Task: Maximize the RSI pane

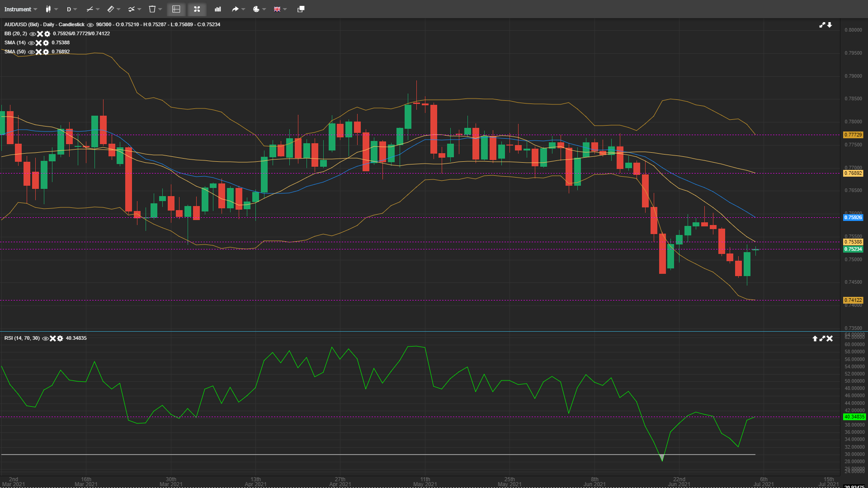Action: click(x=822, y=338)
